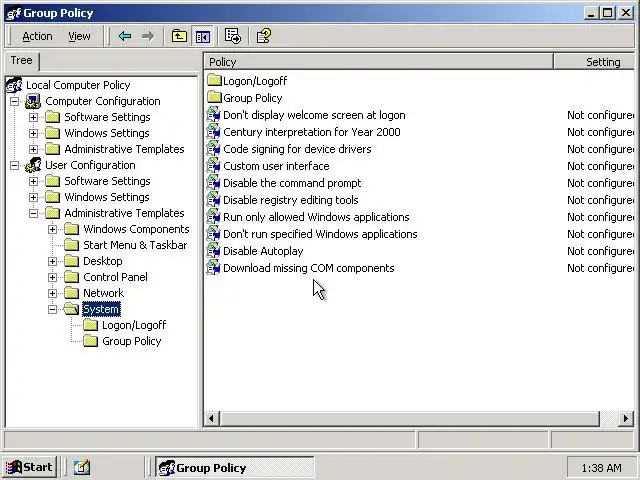The width and height of the screenshot is (640, 480).
Task: Open the Help toolbar icon
Action: (264, 36)
